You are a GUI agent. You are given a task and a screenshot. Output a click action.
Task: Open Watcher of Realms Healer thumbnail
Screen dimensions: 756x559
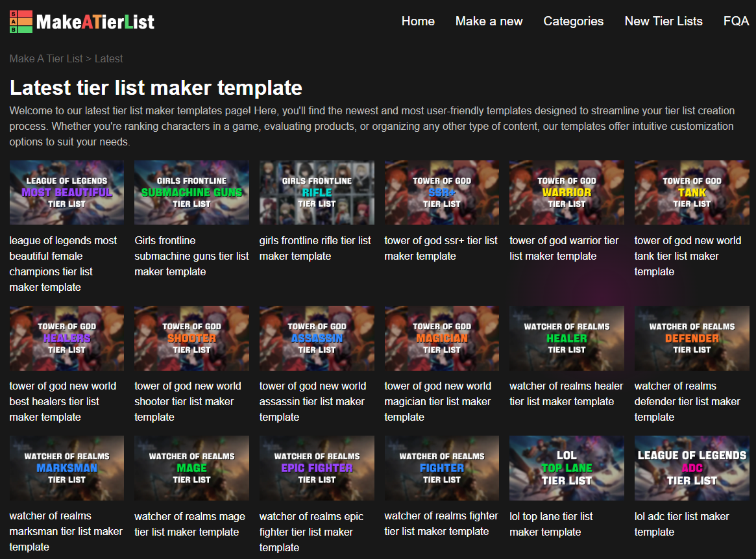click(567, 338)
